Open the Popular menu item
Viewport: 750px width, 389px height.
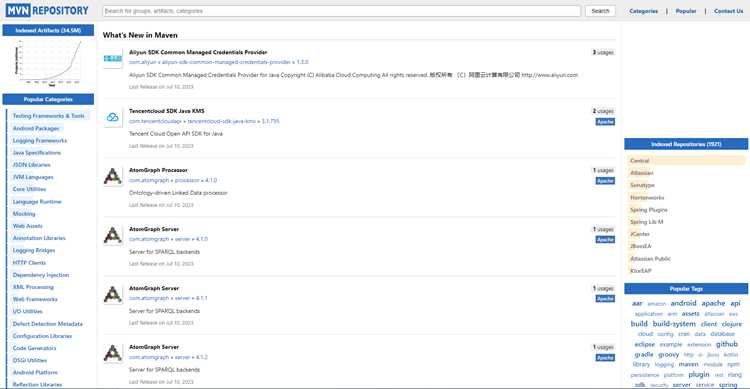coord(686,11)
